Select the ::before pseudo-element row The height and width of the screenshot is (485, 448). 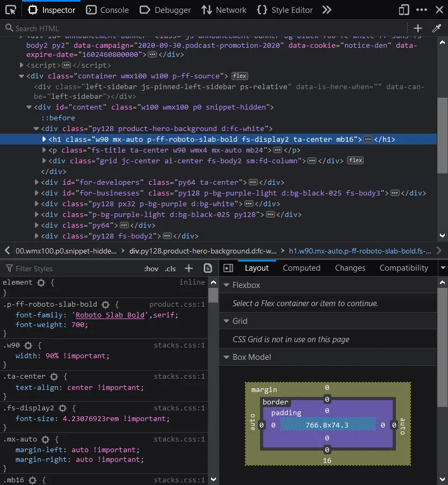click(58, 118)
